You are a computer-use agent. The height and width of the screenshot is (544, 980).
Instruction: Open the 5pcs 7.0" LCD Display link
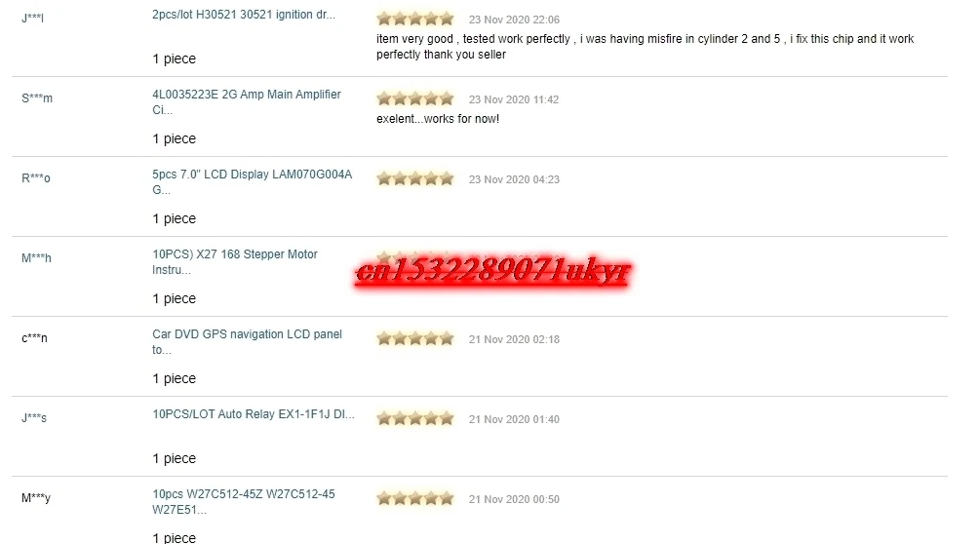(x=252, y=181)
